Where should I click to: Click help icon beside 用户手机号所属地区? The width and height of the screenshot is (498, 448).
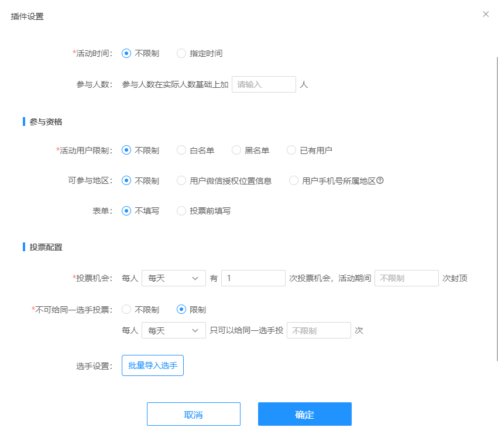point(380,180)
